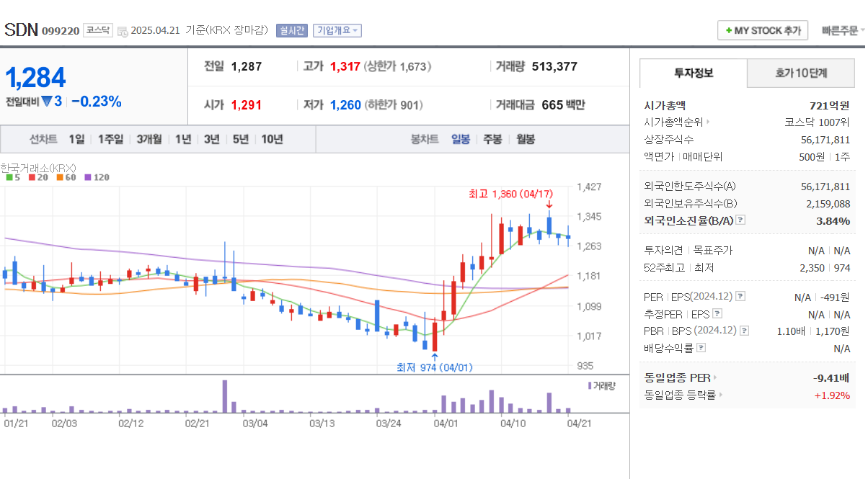Open the PBR|BPS help icon
The height and width of the screenshot is (479, 868).
[x=744, y=331]
